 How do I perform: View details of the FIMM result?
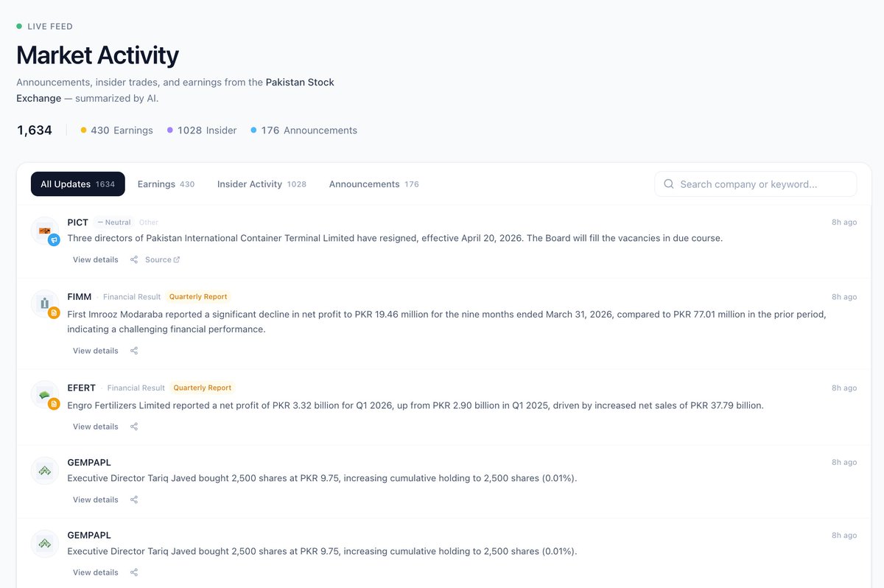tap(96, 351)
